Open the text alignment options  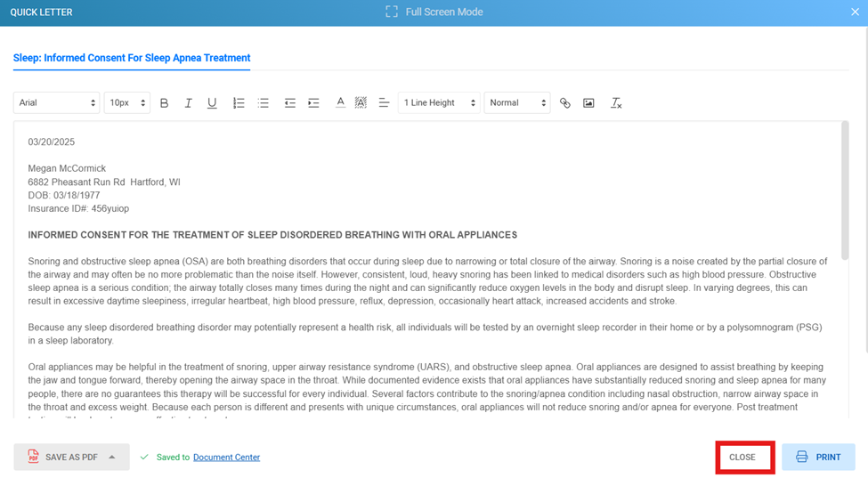point(384,103)
